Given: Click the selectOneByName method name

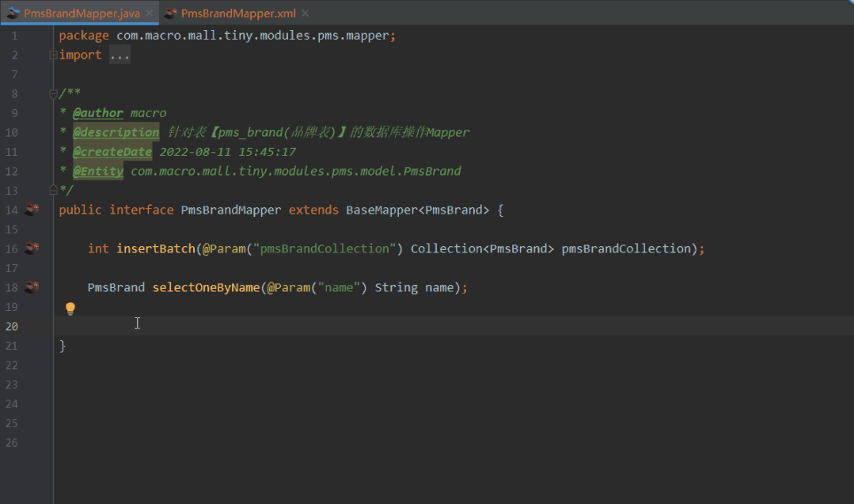Looking at the screenshot, I should click(206, 287).
